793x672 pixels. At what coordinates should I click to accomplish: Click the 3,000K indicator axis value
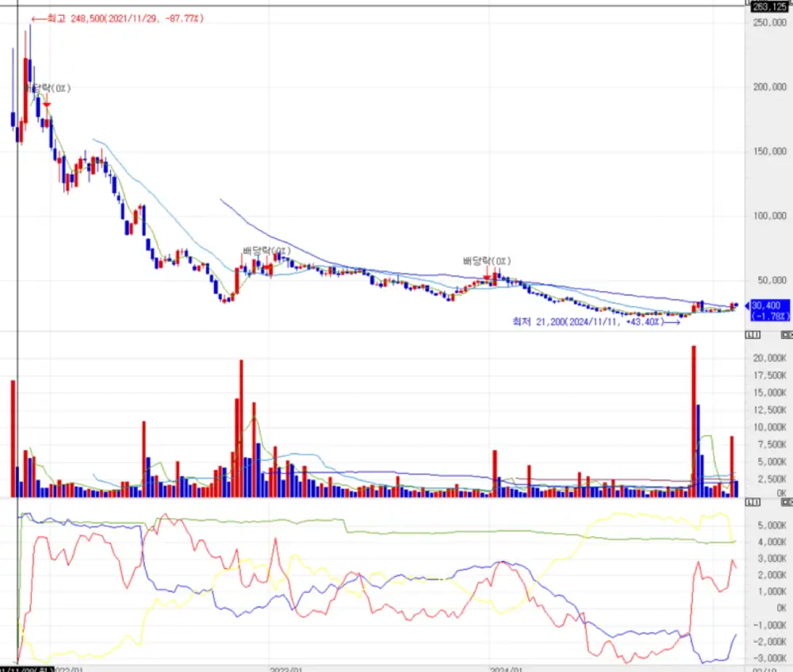click(772, 559)
